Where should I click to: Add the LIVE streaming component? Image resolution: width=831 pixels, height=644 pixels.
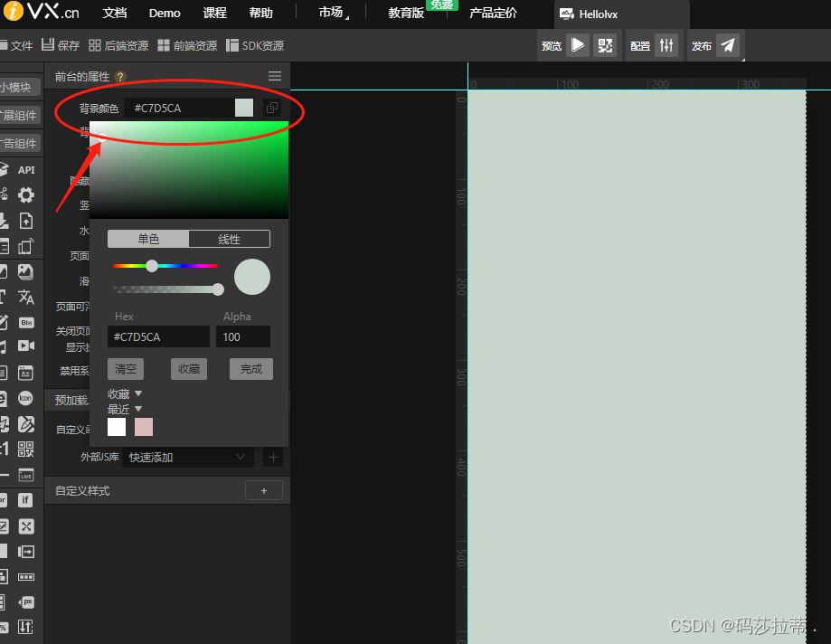[26, 475]
